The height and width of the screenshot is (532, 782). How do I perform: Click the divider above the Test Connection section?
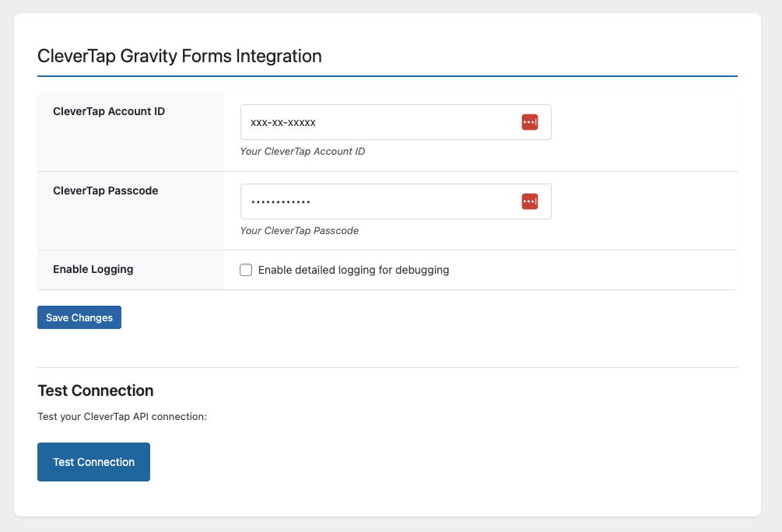tap(387, 367)
